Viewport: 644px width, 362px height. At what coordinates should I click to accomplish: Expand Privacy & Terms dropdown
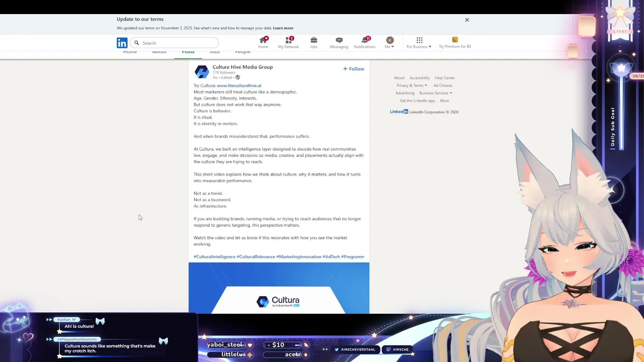pyautogui.click(x=412, y=85)
